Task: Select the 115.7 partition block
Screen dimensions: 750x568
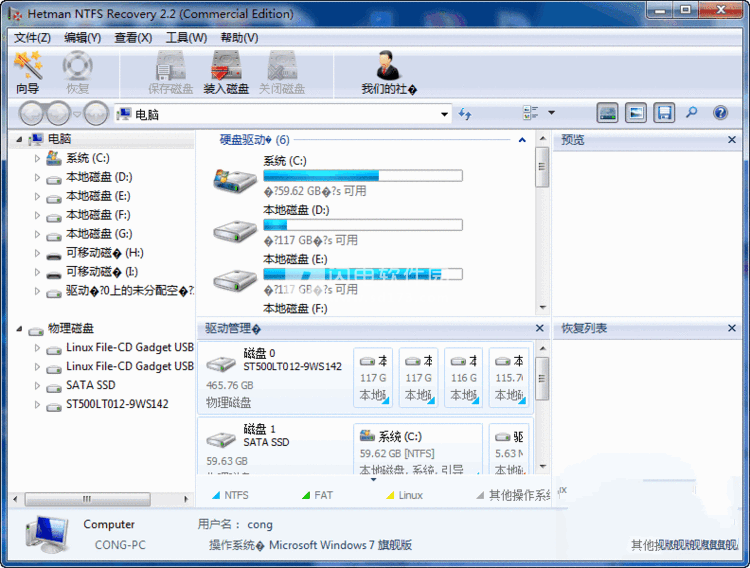Action: (509, 378)
